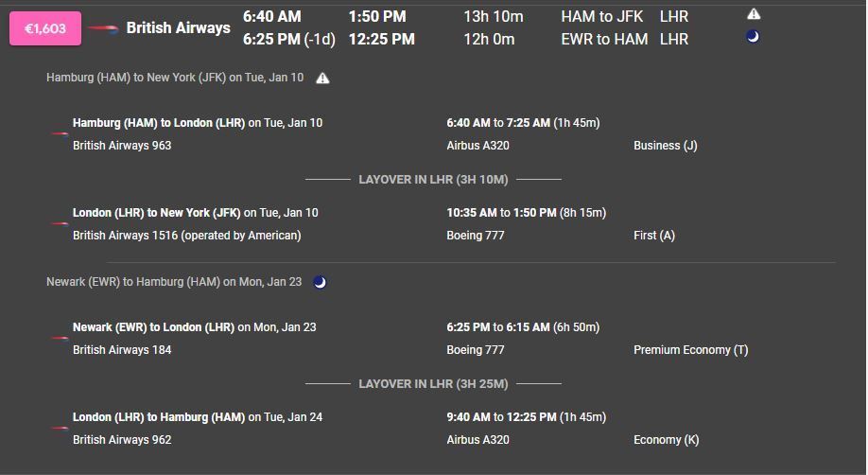Click airline logo beside London to Hamburg segment
Screen dimensions: 868x475
point(60,428)
